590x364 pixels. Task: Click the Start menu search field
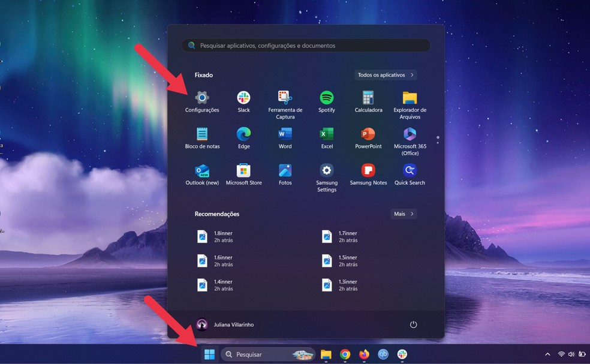point(306,46)
